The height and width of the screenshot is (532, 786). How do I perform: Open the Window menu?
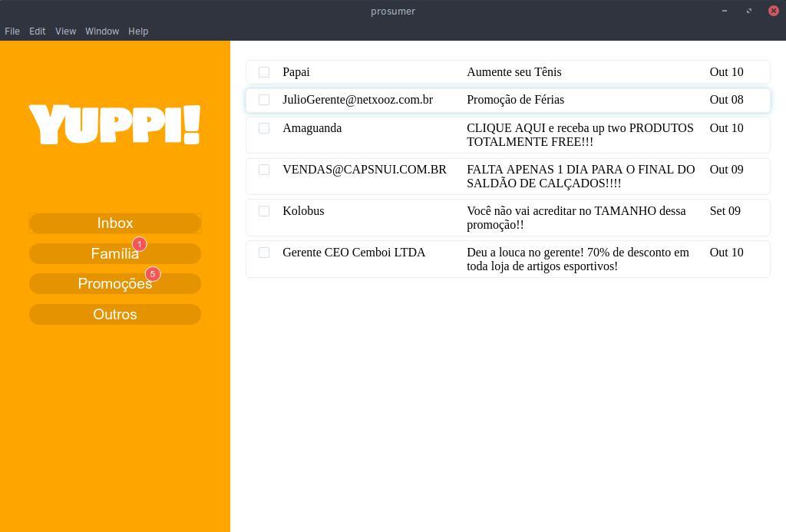click(102, 31)
